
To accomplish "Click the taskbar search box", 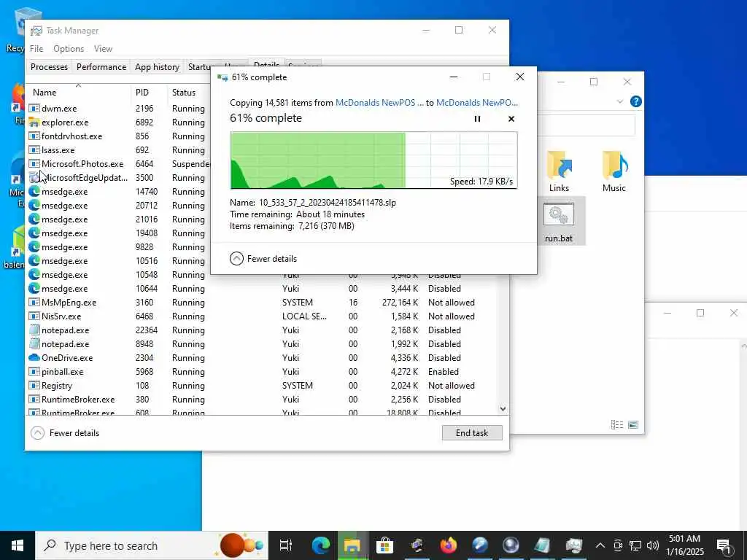I will 152,545.
